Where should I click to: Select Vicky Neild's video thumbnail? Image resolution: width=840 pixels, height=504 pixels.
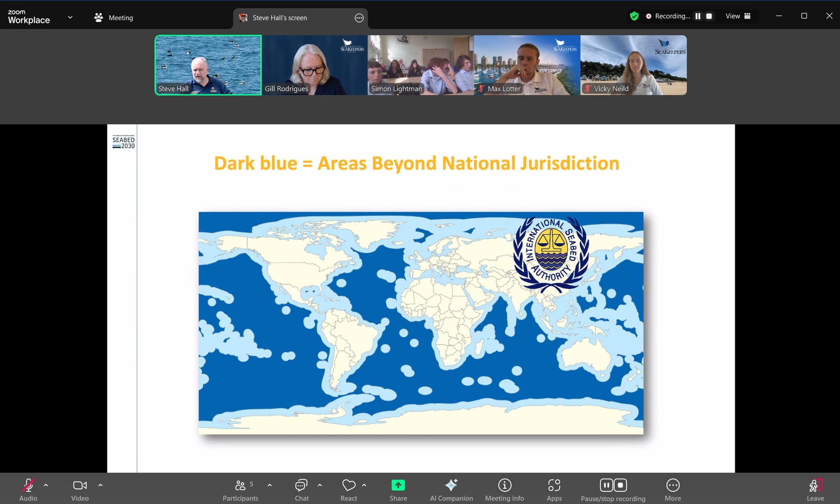(x=633, y=65)
